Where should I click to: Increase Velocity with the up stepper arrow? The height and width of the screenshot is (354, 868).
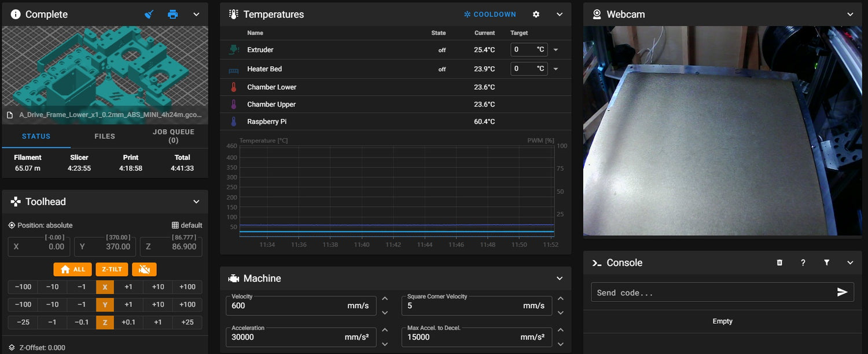(385, 299)
